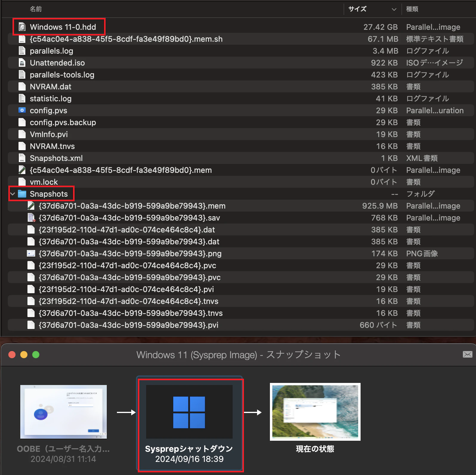Image resolution: width=476 pixels, height=475 pixels.
Task: Select the parallels.log file icon
Action: (22, 51)
